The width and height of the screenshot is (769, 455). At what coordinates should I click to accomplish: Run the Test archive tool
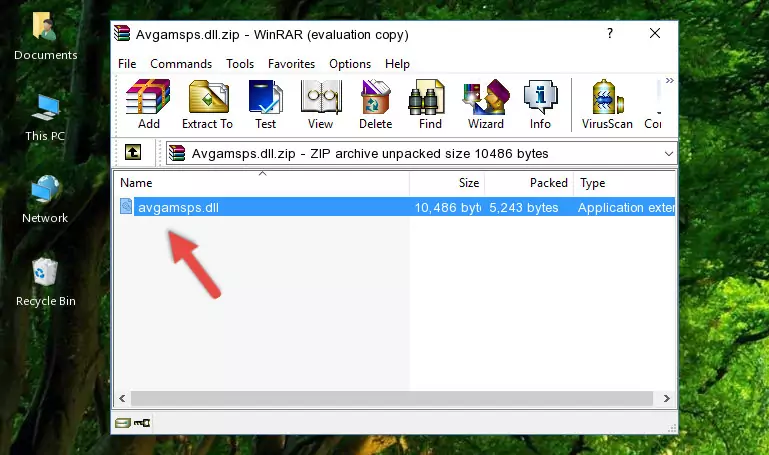265,104
